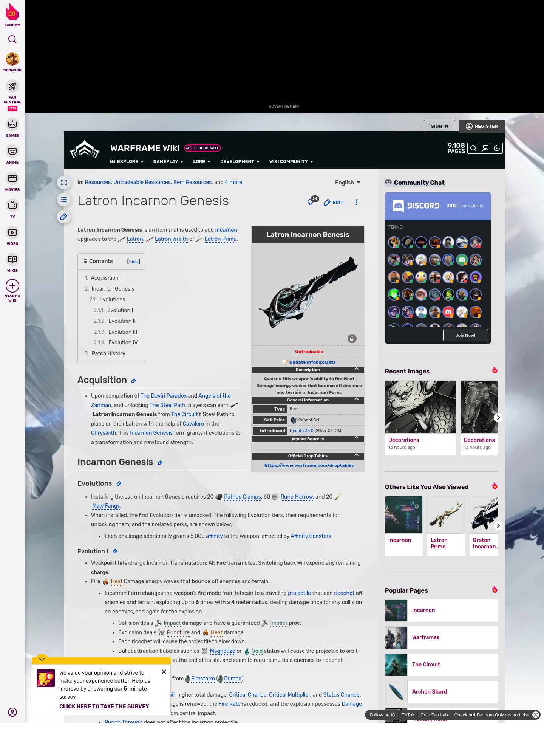Open the wiki discussions icon in the header
The image size is (544, 756).
(x=485, y=148)
